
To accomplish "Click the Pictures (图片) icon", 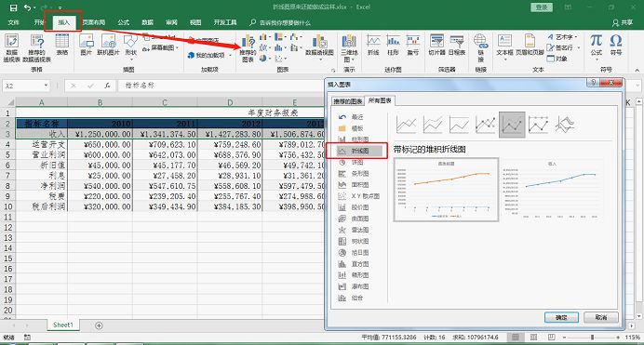I will (x=87, y=45).
